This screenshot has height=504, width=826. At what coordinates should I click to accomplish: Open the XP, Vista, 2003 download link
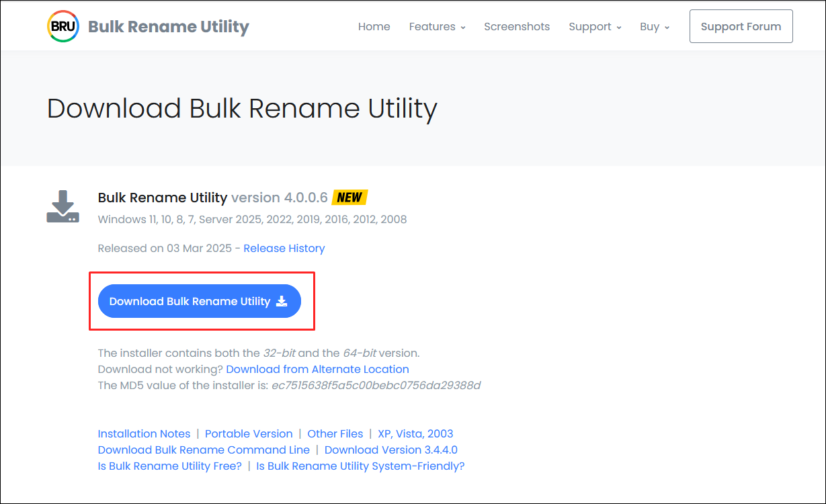click(413, 433)
